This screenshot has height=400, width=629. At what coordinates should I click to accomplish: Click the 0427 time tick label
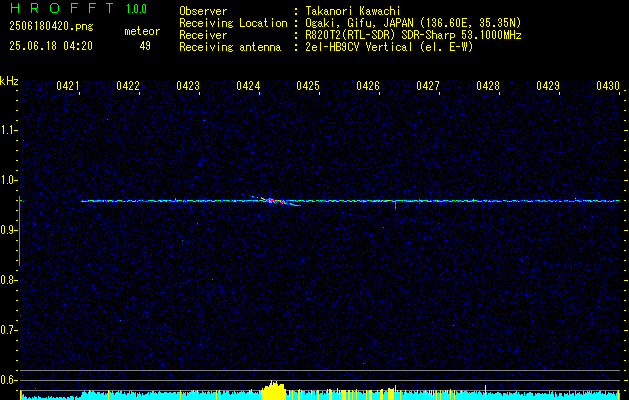pyautogui.click(x=428, y=85)
